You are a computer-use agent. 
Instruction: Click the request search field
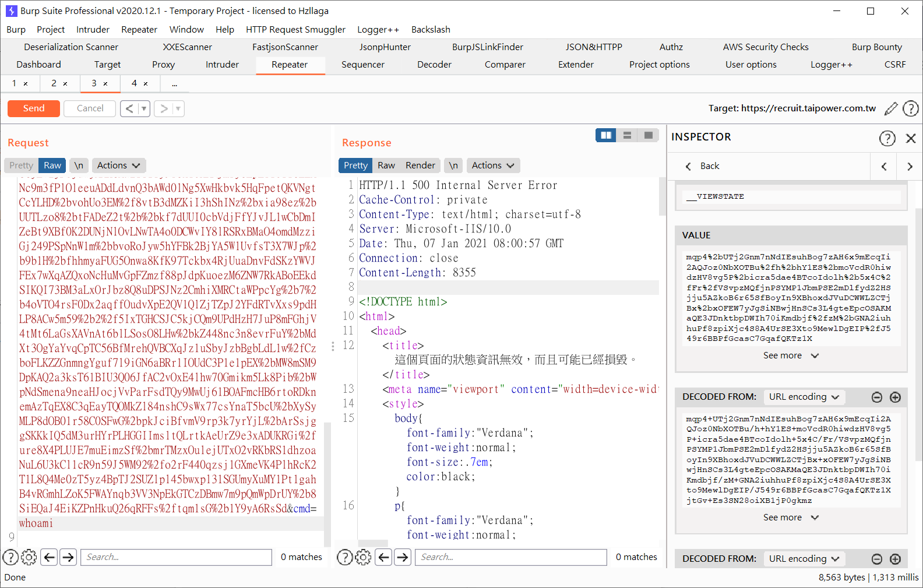click(x=176, y=558)
